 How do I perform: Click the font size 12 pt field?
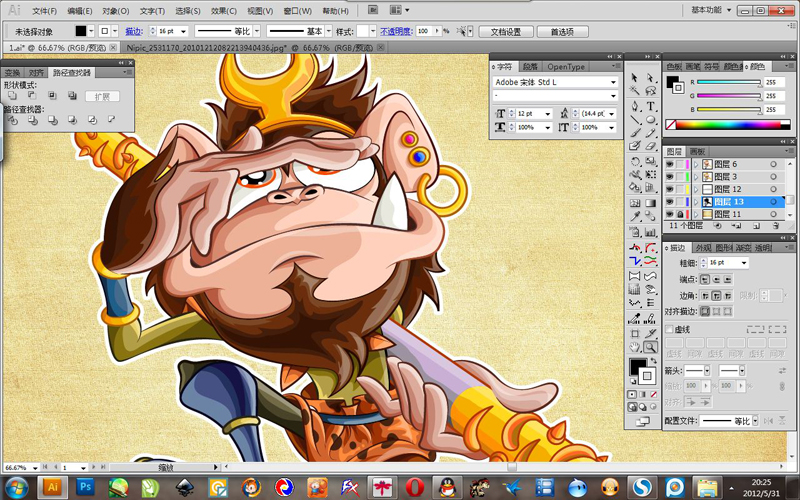coord(530,113)
